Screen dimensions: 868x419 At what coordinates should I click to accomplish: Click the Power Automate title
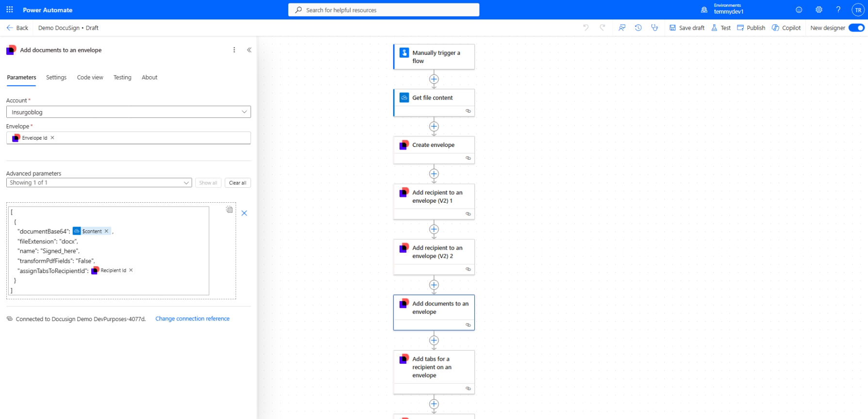coord(48,10)
